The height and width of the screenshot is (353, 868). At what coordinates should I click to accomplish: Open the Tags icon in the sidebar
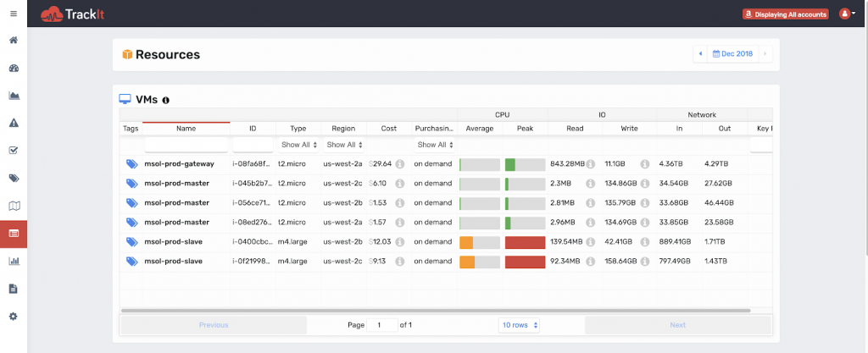pyautogui.click(x=13, y=178)
